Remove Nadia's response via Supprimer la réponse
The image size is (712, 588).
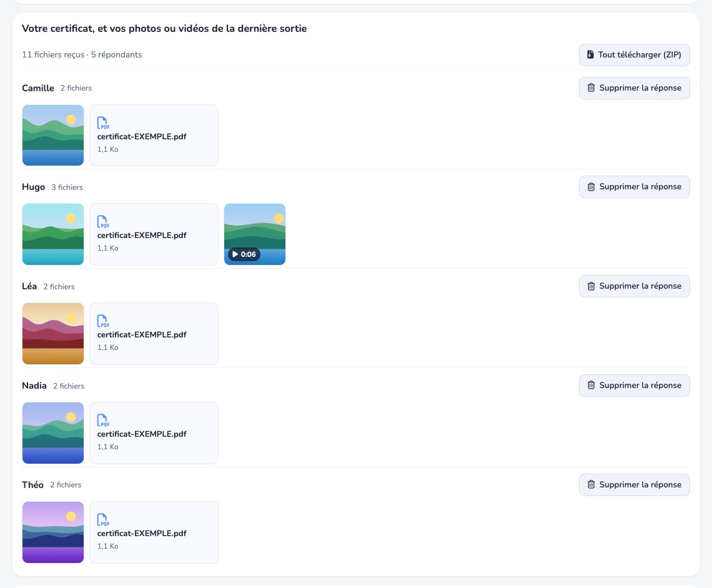634,386
